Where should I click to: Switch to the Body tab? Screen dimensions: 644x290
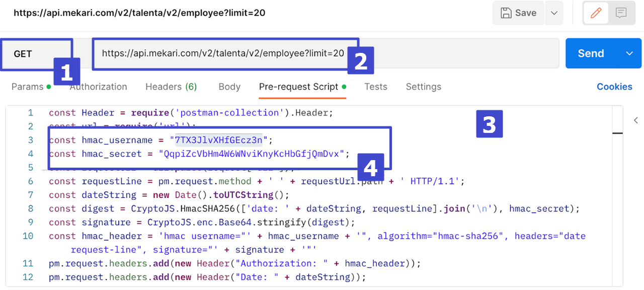229,87
